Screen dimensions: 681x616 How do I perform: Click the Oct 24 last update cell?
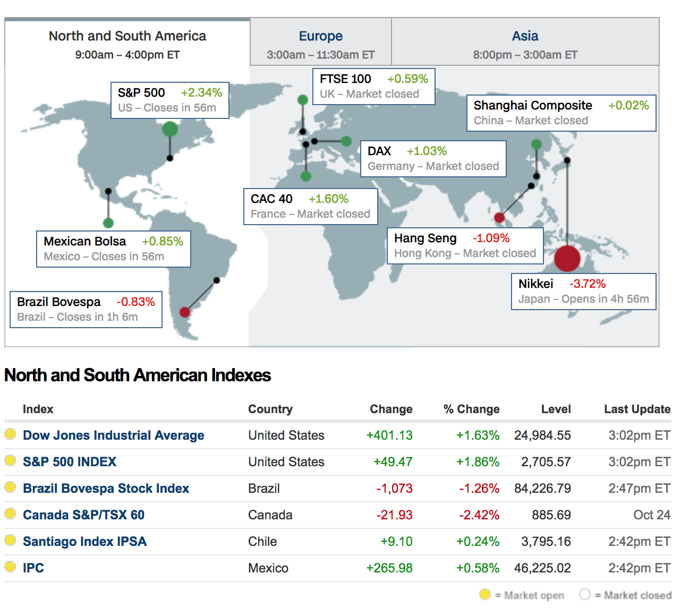point(652,515)
